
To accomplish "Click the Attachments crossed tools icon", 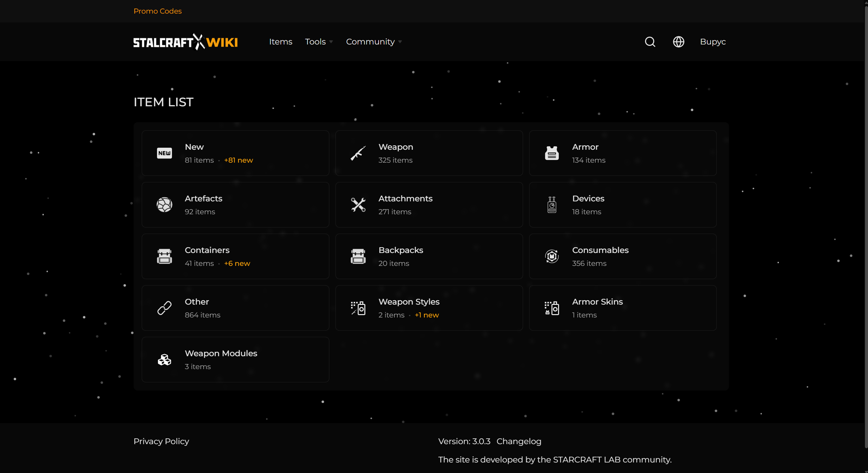I will pyautogui.click(x=358, y=205).
